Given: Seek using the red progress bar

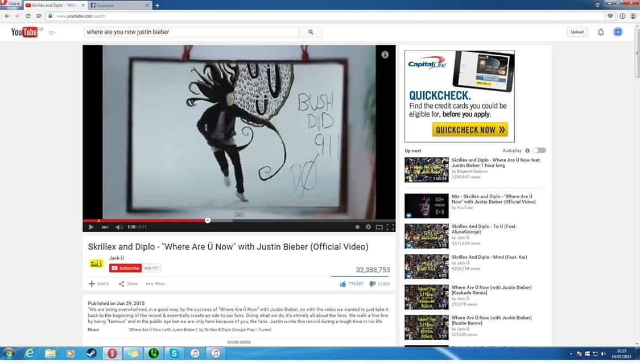Looking at the screenshot, I should point(239,220).
